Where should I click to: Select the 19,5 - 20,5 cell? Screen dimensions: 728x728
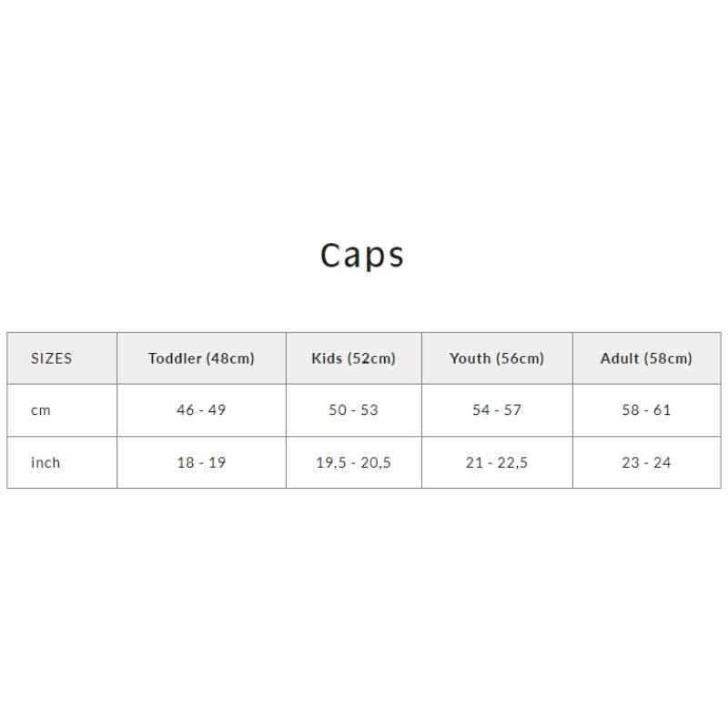353,462
